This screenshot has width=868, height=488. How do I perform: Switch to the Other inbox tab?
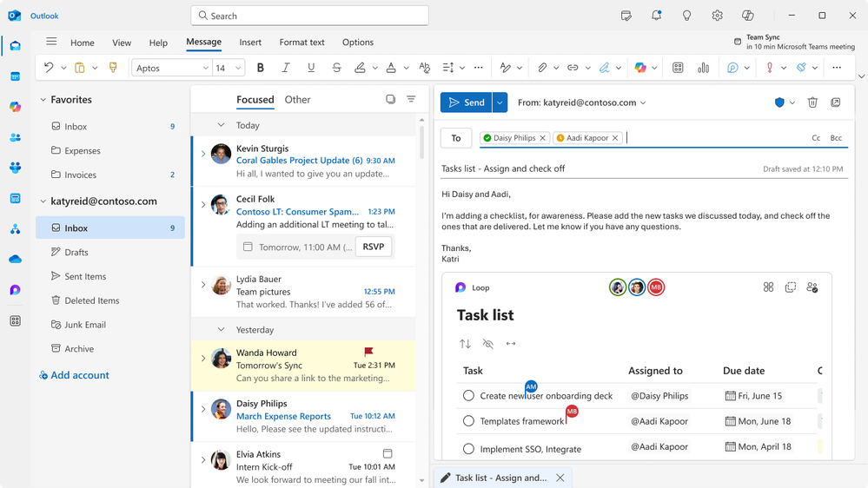[297, 100]
